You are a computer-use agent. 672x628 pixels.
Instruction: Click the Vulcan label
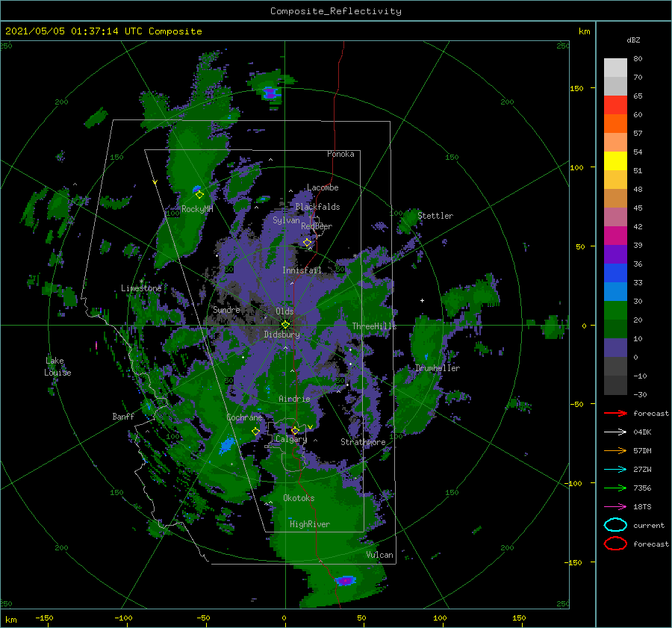coord(379,555)
